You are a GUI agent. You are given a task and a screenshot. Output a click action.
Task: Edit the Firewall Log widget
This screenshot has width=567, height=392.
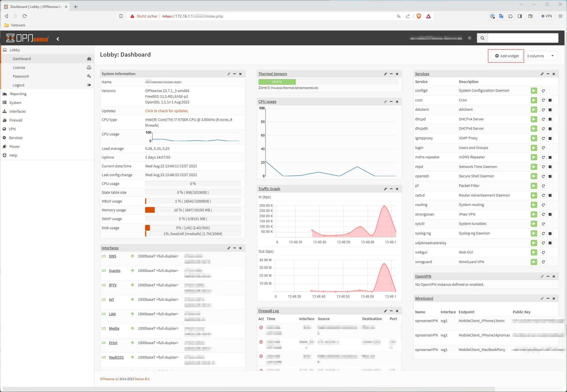(x=385, y=311)
